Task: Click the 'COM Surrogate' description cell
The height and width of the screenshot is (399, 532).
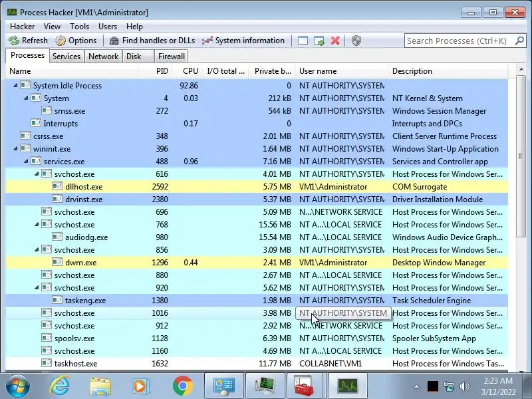Action: coord(420,187)
